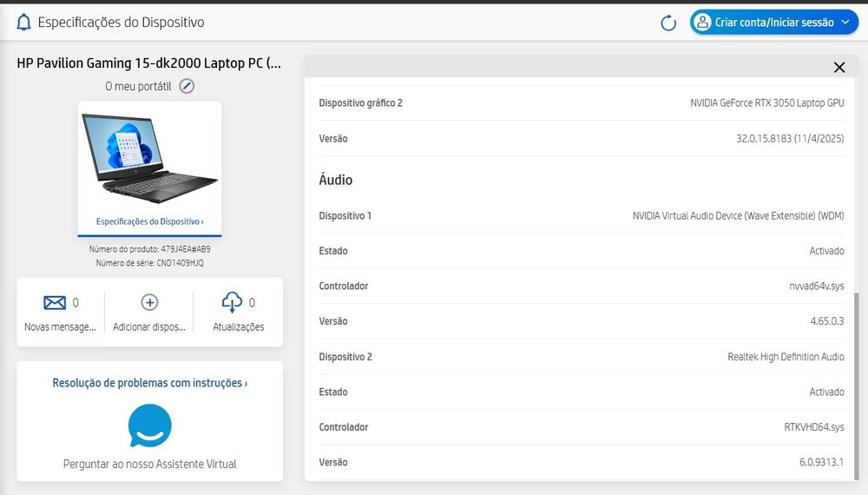This screenshot has height=495, width=868.
Task: Click the refresh circular arrow icon
Action: (x=668, y=23)
